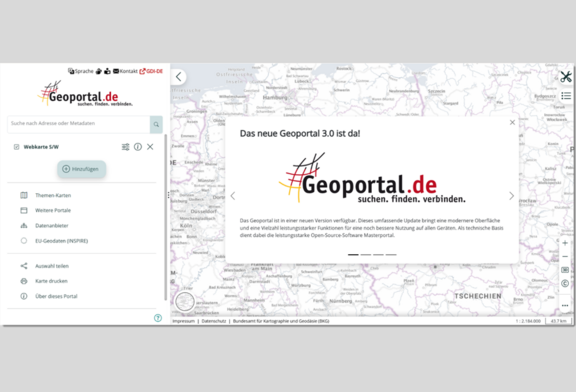This screenshot has width=576, height=392.
Task: Open the Sprache language selector
Action: coord(81,71)
